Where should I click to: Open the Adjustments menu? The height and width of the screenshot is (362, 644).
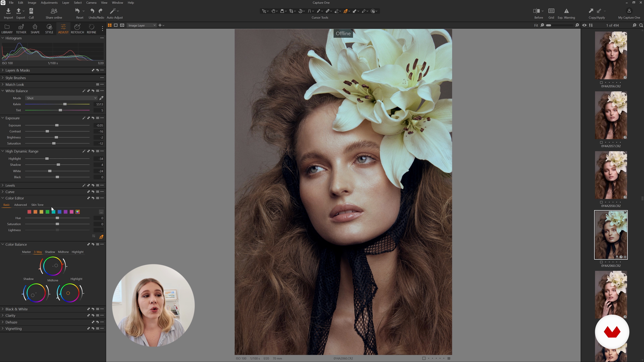[49, 3]
